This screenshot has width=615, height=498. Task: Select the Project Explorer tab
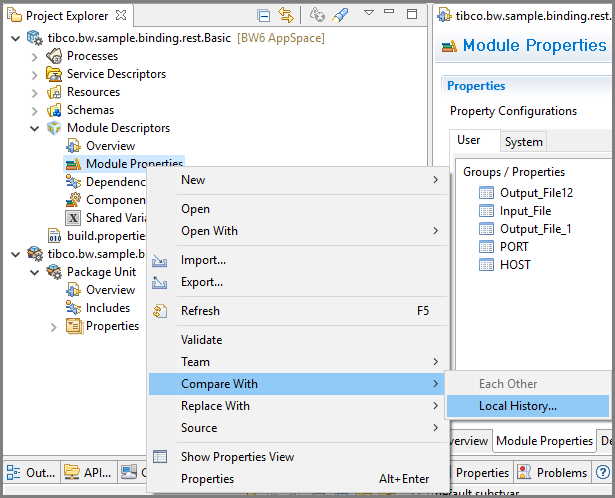coord(67,16)
